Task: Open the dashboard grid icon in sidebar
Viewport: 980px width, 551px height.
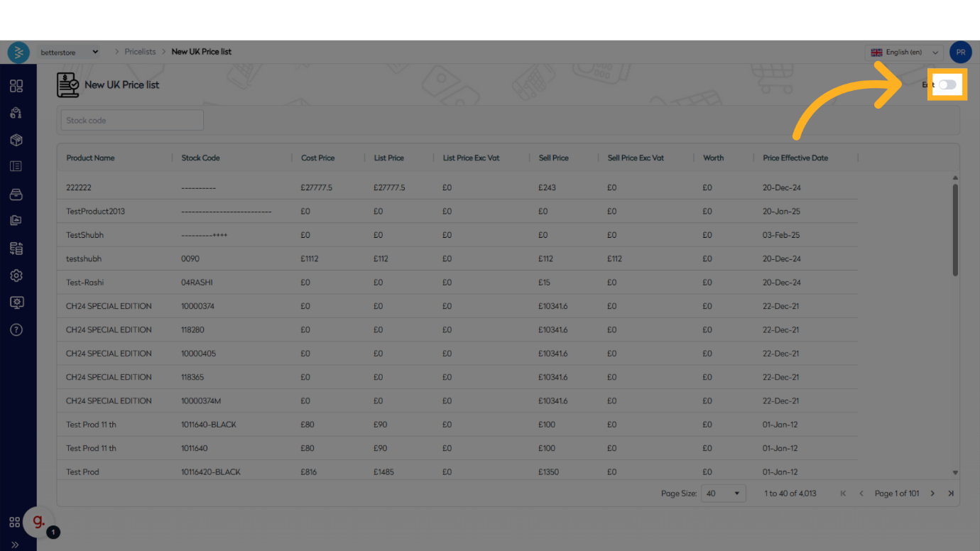Action: (x=16, y=86)
